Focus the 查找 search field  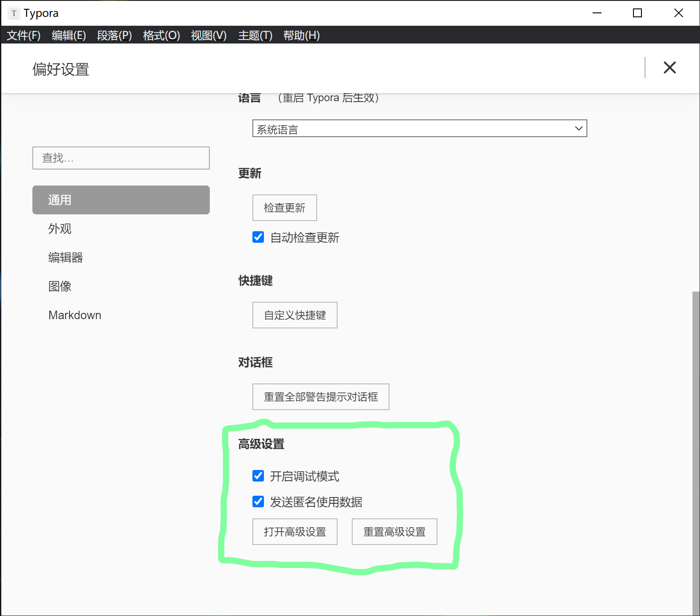(x=121, y=158)
